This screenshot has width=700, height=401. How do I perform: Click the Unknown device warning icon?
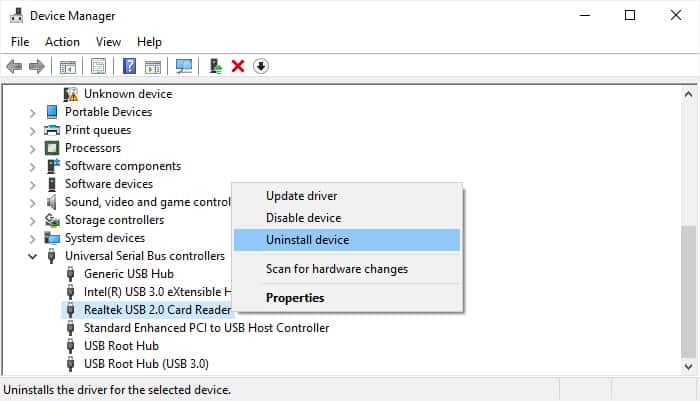tap(71, 94)
